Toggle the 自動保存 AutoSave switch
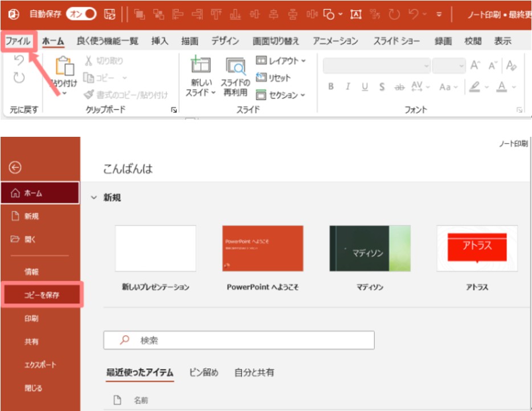This screenshot has height=411, width=532. (82, 14)
